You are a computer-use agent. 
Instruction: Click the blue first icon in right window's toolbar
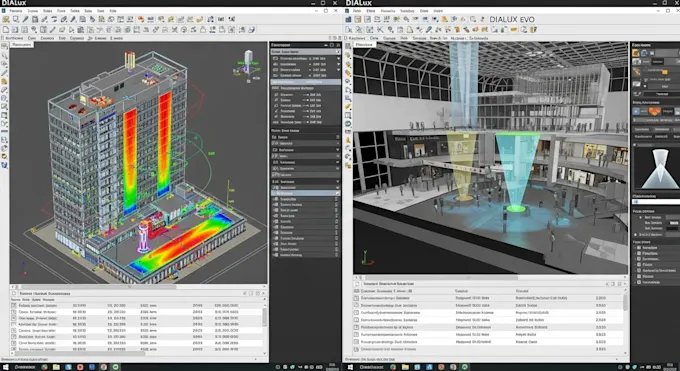[x=348, y=20]
